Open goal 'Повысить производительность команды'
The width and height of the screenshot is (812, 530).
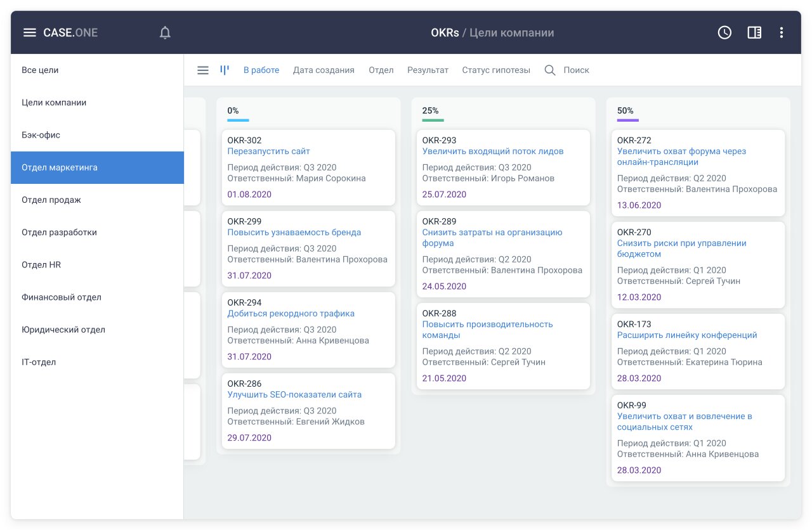pyautogui.click(x=488, y=330)
